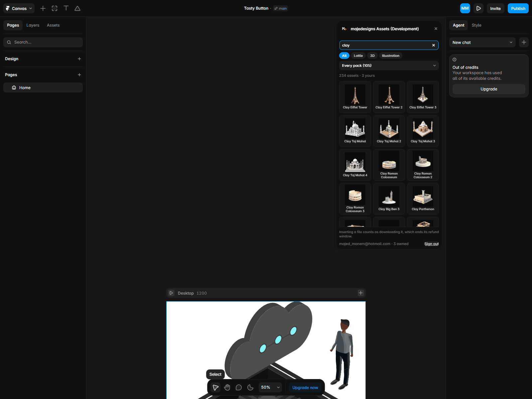
Task: Insert the Clay Eiffel Tower asset
Action: pos(355,97)
